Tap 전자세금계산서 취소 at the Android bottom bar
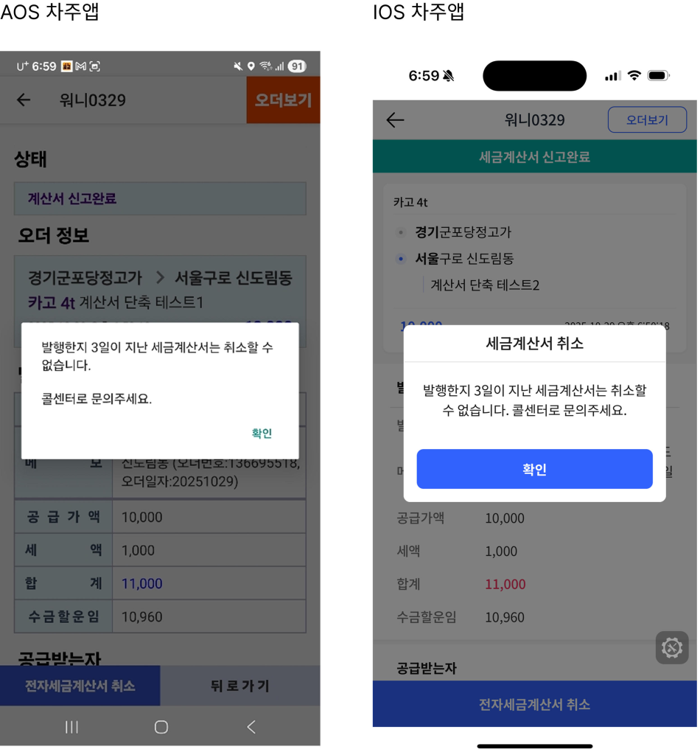The image size is (700, 755). [80, 685]
